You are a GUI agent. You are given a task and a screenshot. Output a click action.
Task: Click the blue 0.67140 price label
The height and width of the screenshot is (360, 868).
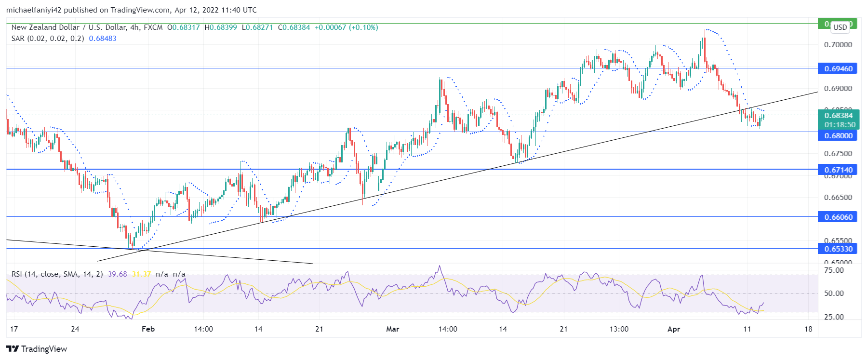coord(838,170)
